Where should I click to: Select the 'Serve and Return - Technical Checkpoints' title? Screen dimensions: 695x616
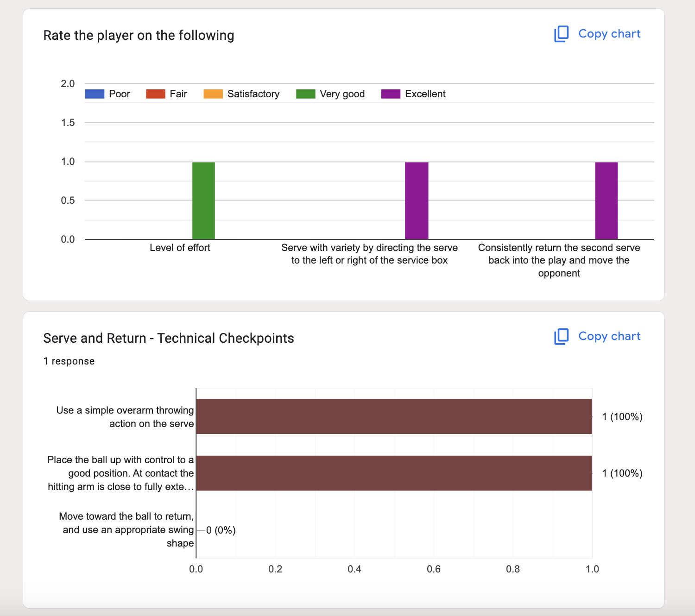pos(169,339)
